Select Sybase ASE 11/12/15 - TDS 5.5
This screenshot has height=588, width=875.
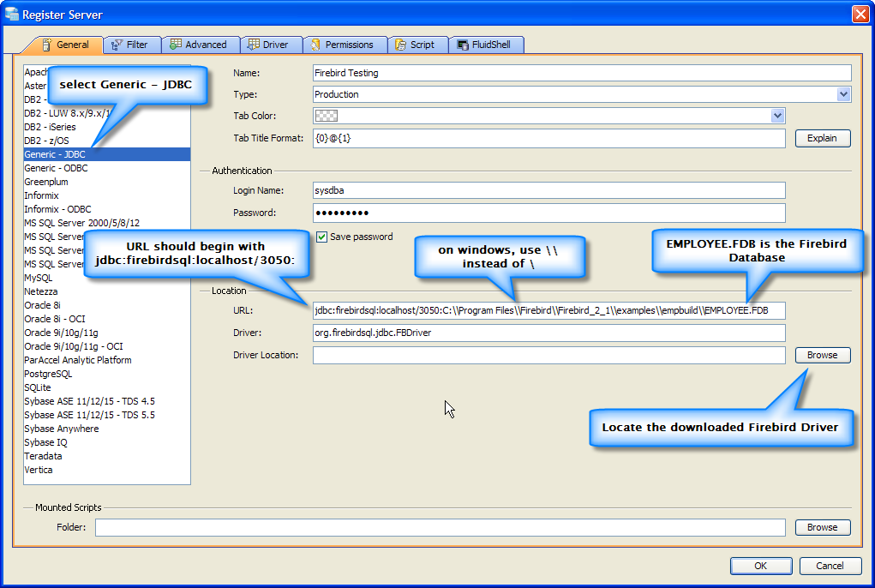pos(107,415)
